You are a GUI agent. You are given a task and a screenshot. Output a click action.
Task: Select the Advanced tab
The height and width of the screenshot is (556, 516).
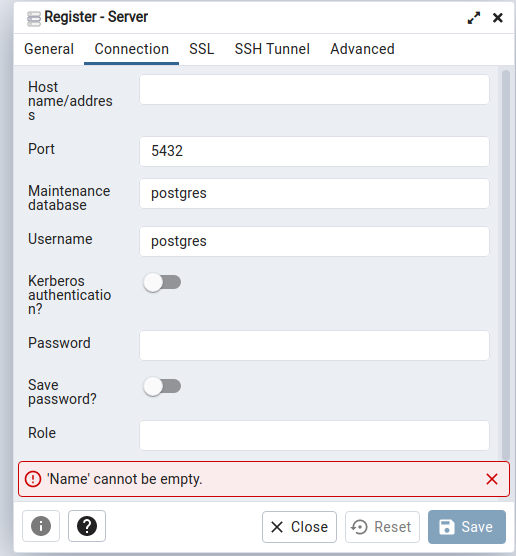(362, 49)
